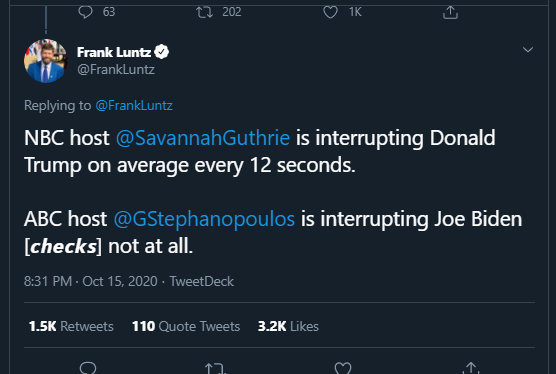Open the tweet options chevron menu

pos(528,50)
